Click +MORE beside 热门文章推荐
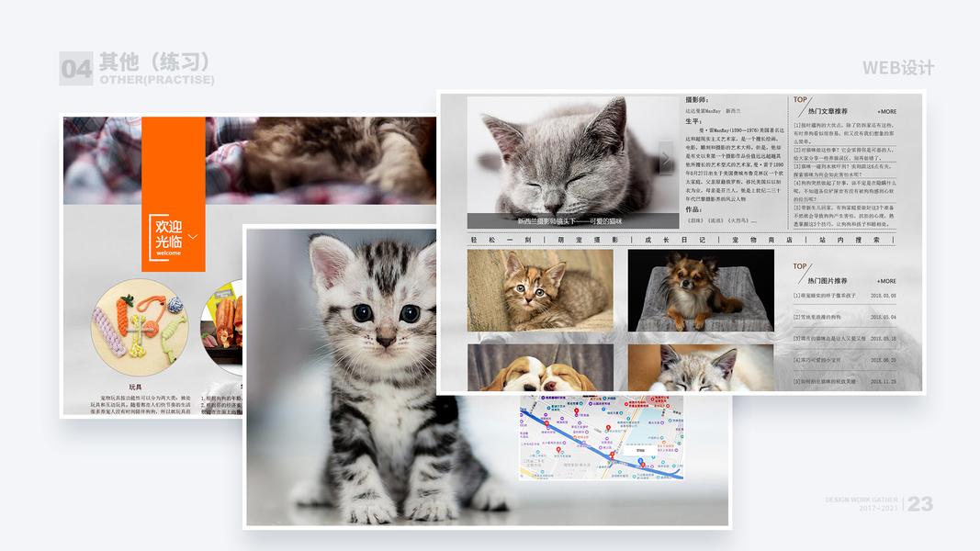Image resolution: width=980 pixels, height=551 pixels. [886, 112]
